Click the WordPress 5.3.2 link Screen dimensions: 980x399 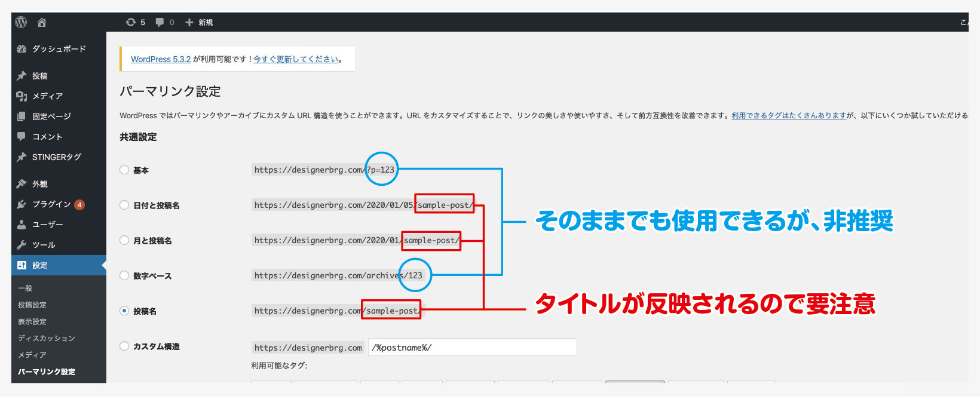(x=161, y=59)
